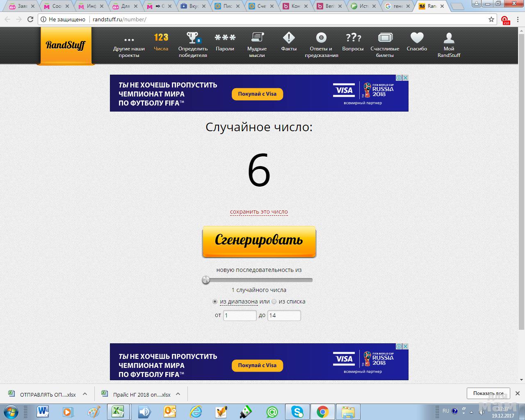Open the Пароли password generator icon
525x420 pixels.
(225, 38)
